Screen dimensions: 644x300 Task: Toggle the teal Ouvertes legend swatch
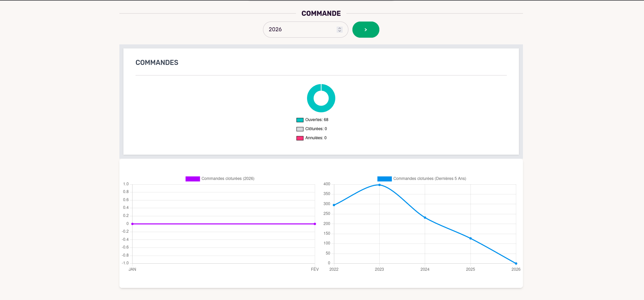click(300, 120)
